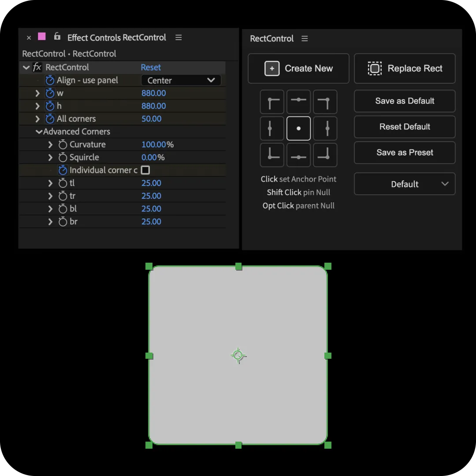
Task: Check the Individual corner control checkbox
Action: pos(145,170)
